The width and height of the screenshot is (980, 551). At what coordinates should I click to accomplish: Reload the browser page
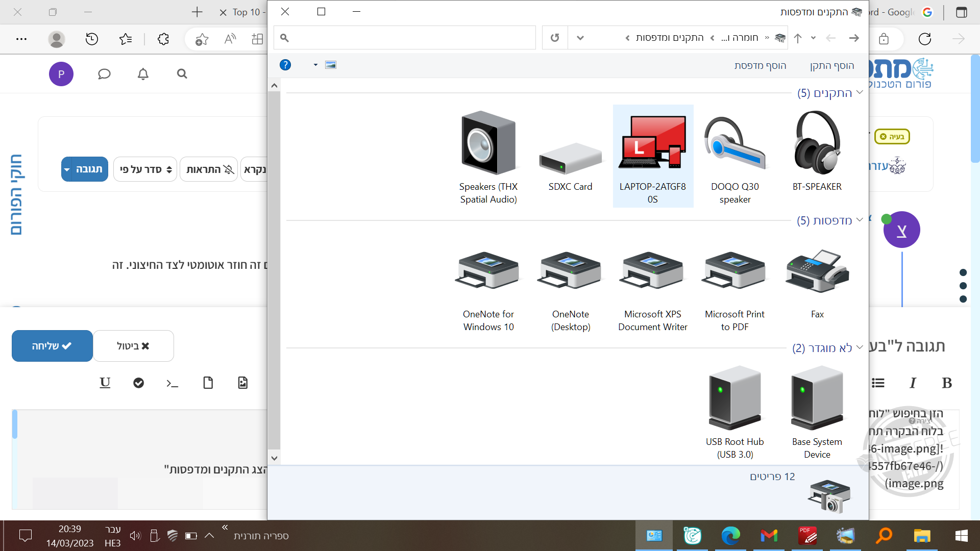(925, 39)
